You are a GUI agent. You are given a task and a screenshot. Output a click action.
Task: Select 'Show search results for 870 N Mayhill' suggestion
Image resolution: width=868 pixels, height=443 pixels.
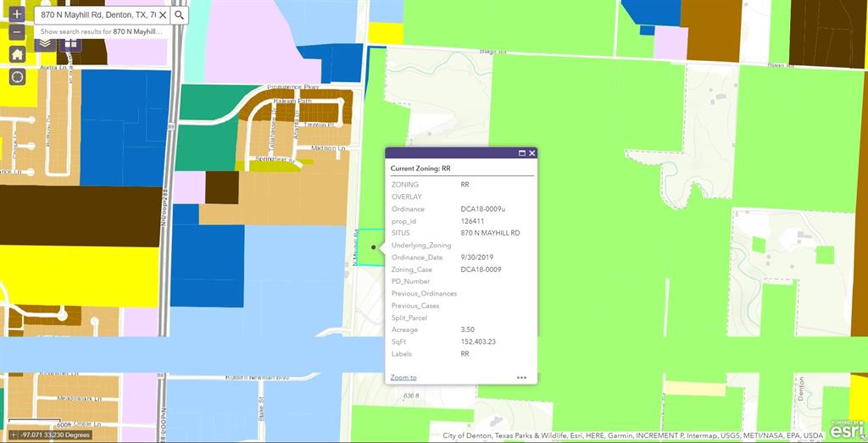click(102, 31)
